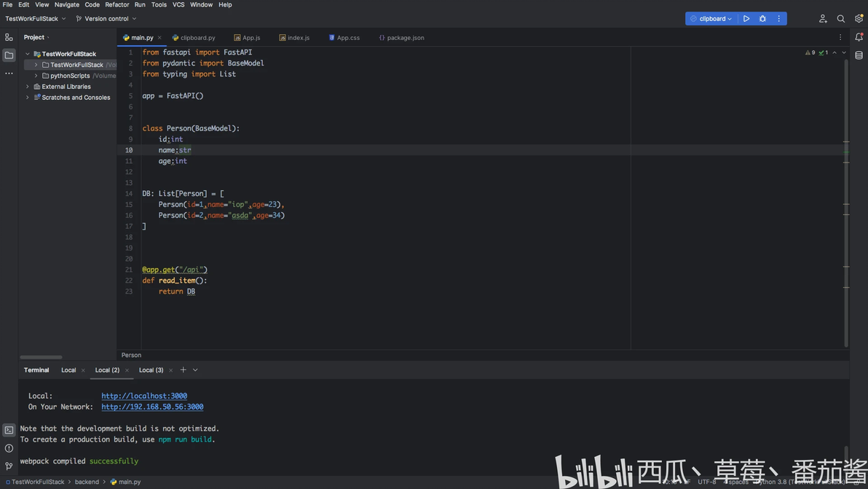Open the Structure tool window icon
The width and height of the screenshot is (868, 489).
pos(9,38)
